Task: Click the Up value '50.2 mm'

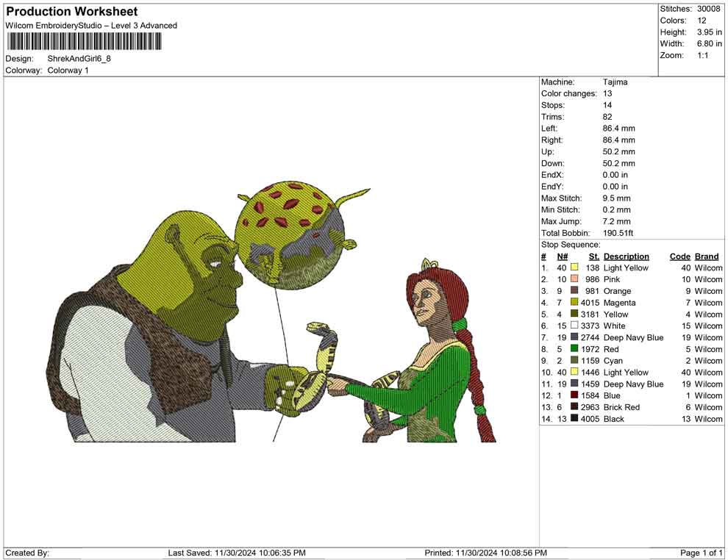Action: click(x=619, y=151)
